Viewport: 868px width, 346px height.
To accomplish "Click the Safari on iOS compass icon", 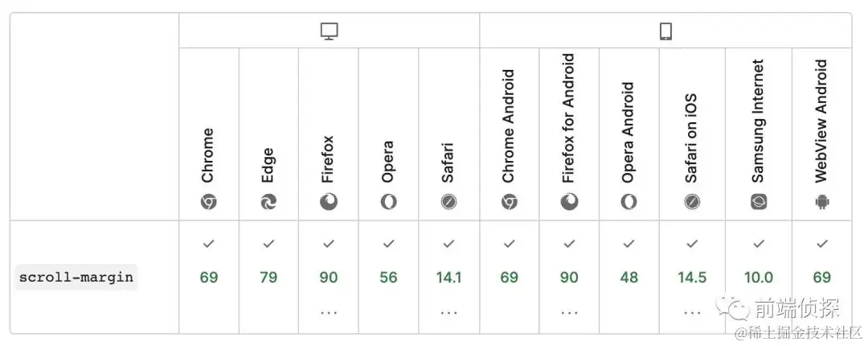I will (x=691, y=201).
